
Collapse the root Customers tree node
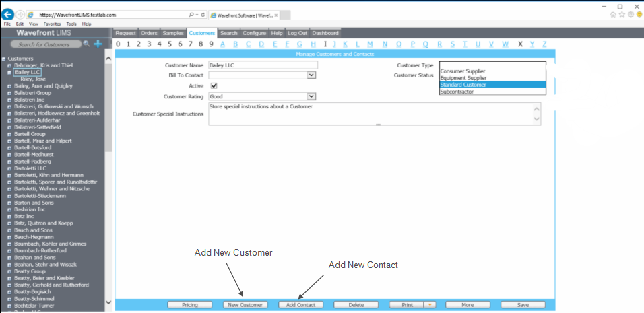click(3, 59)
